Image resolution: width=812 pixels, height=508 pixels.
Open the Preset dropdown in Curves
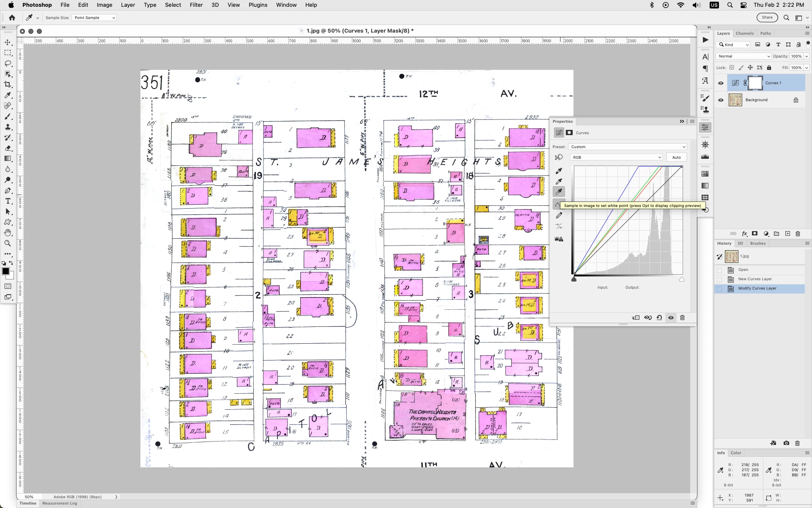pos(627,147)
